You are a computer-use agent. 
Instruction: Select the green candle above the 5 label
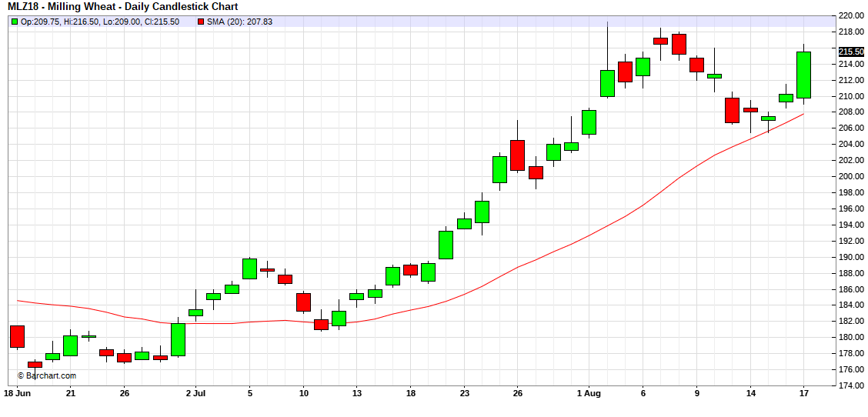249,269
